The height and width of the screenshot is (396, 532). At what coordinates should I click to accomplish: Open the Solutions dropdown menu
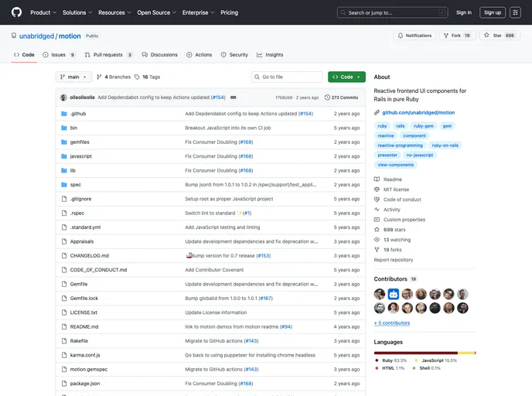(x=77, y=12)
